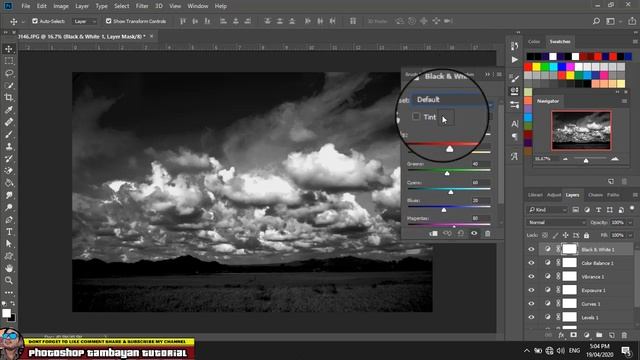This screenshot has width=640, height=360.
Task: Click the search icon in options bar
Action: 596,21
